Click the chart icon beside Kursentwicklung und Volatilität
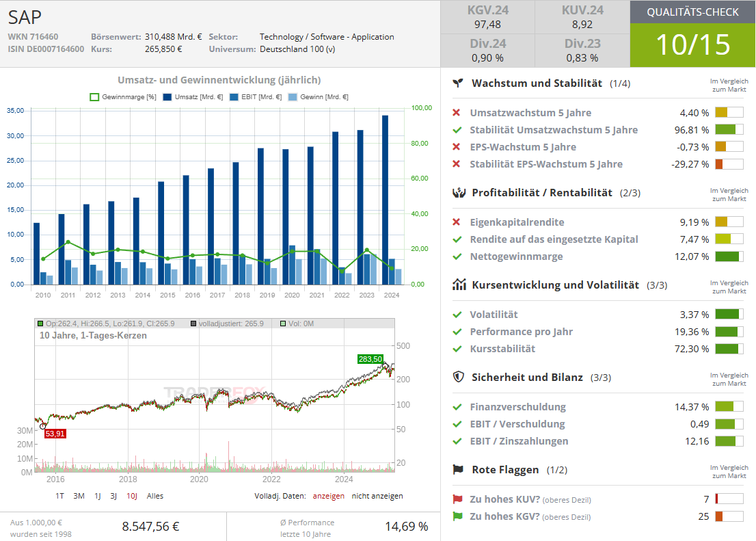This screenshot has width=756, height=541. point(459,285)
